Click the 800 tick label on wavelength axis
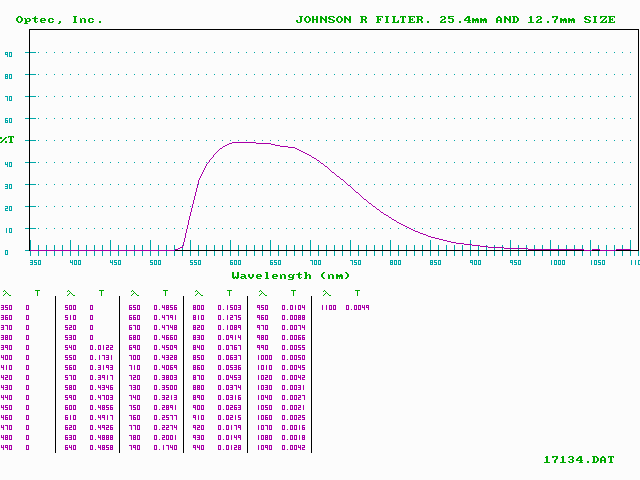Screen dimensions: 640x480 pyautogui.click(x=395, y=263)
